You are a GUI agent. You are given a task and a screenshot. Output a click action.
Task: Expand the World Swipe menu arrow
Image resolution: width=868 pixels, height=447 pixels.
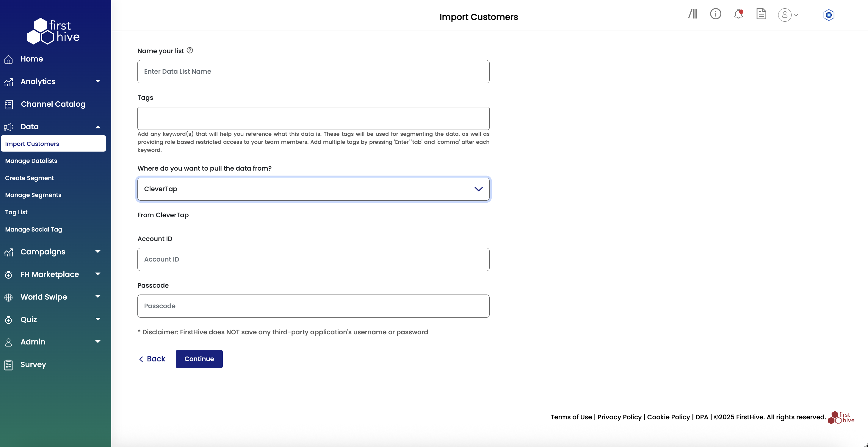click(x=98, y=297)
